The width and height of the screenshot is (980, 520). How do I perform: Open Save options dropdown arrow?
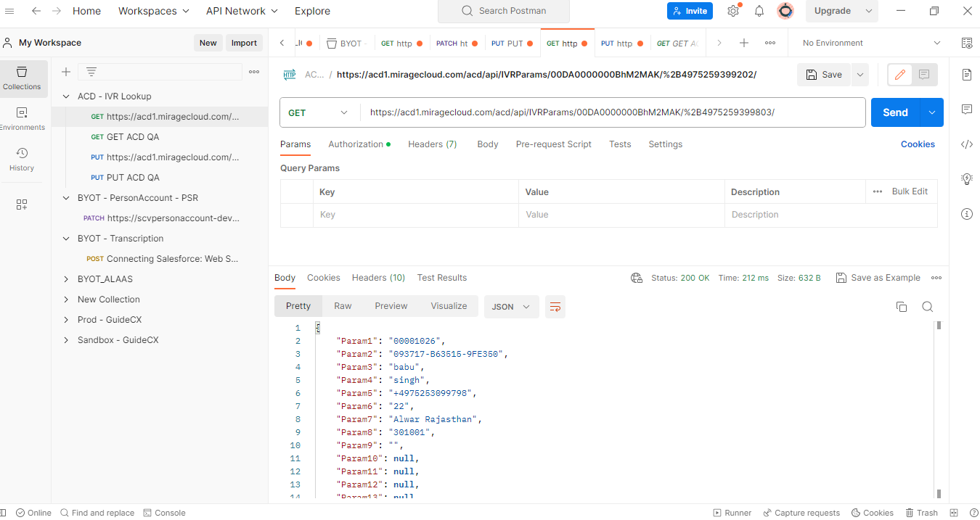(860, 75)
